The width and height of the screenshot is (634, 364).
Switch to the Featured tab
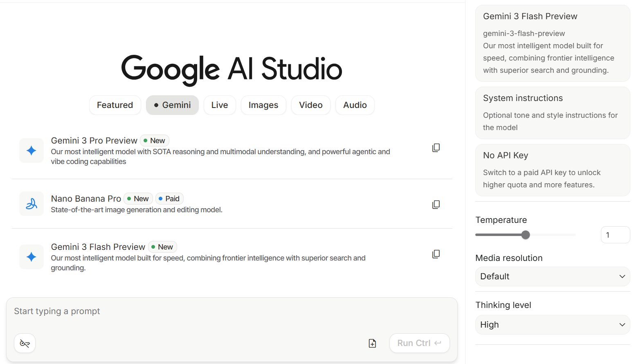(x=115, y=105)
